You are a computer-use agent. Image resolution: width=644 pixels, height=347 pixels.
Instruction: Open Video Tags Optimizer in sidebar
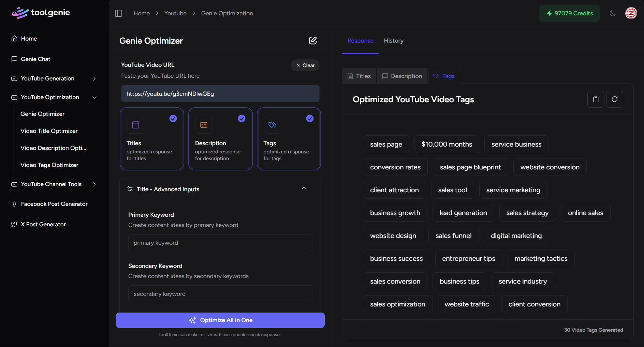tap(49, 165)
